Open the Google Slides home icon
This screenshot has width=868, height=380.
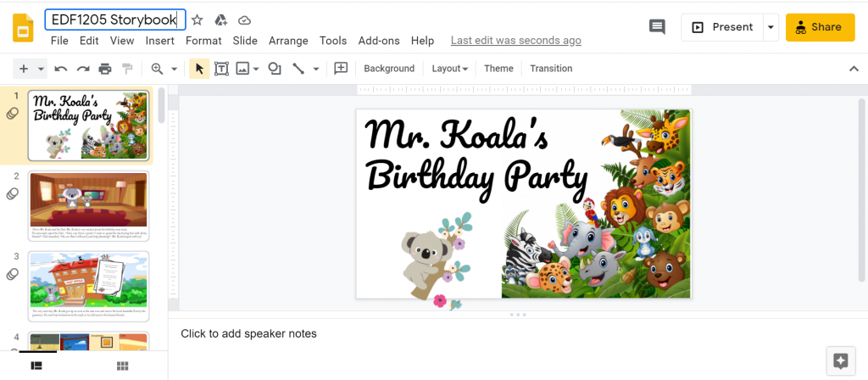coord(23,28)
